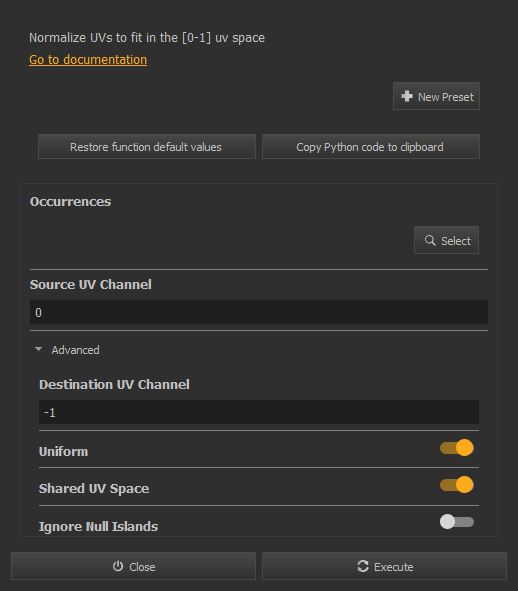Screen dimensions: 518x591
Task: Turn off the Uniform switch
Action: coord(457,448)
